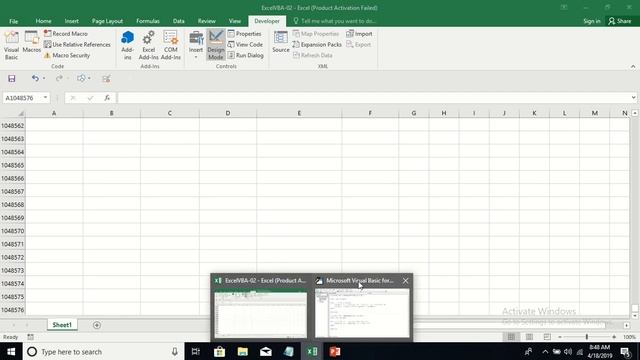Select column A header
640x360 pixels.
54,113
